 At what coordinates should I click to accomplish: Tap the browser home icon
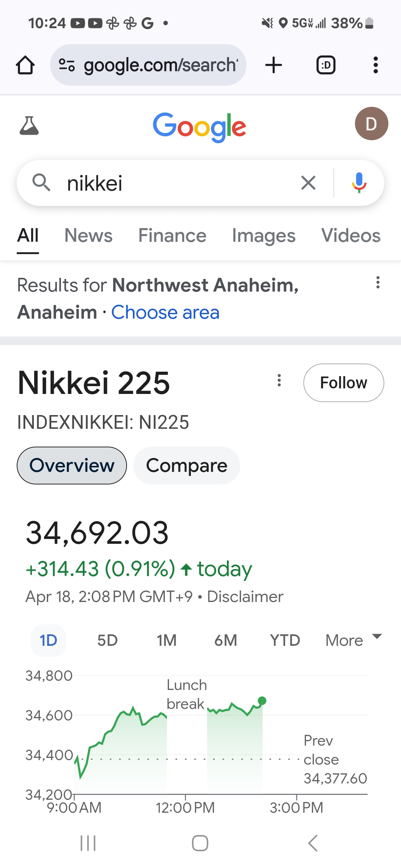25,65
